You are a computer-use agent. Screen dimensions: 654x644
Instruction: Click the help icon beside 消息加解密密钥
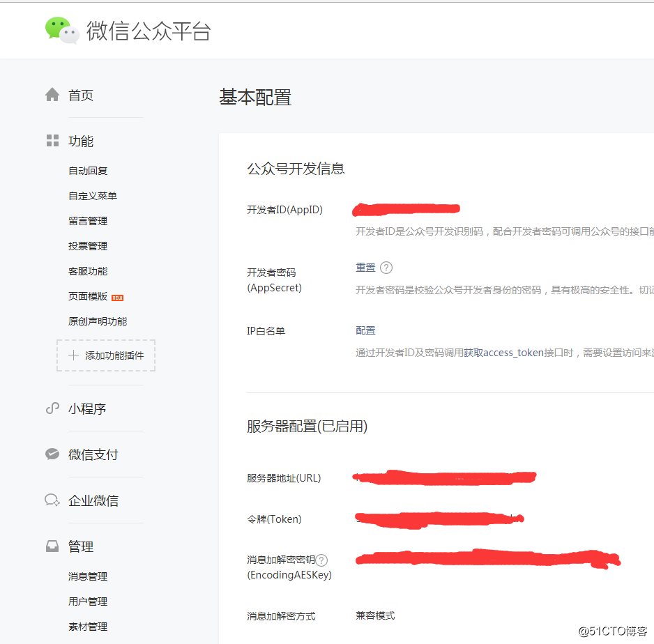321,560
